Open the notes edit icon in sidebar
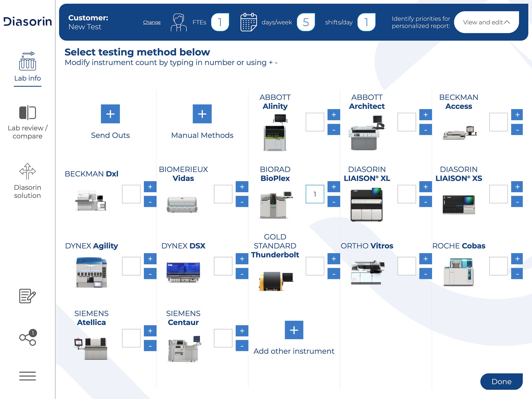532x399 pixels. coord(27,296)
